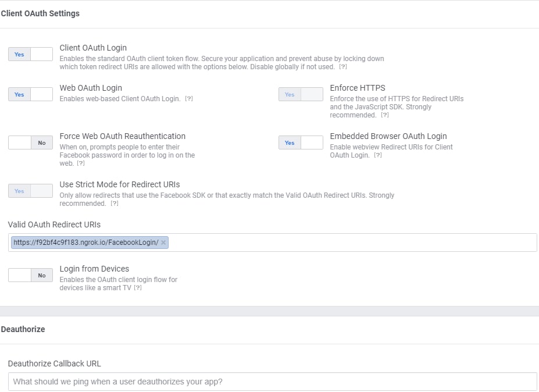Open help icon for Embedded Browser OAuth Login
Viewport: 539px width, 392px height.
tap(378, 155)
